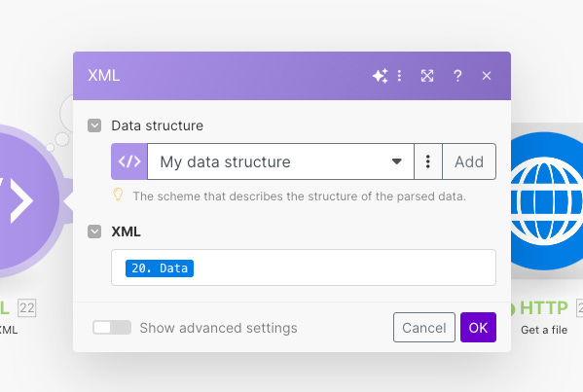583x392 pixels.
Task: Click the module number 22 badge
Action: (x=27, y=308)
